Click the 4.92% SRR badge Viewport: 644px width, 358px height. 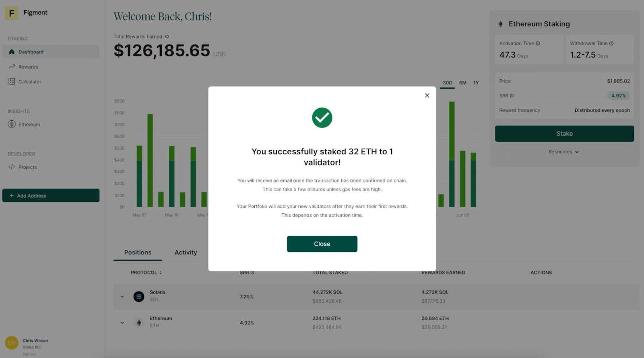point(618,96)
